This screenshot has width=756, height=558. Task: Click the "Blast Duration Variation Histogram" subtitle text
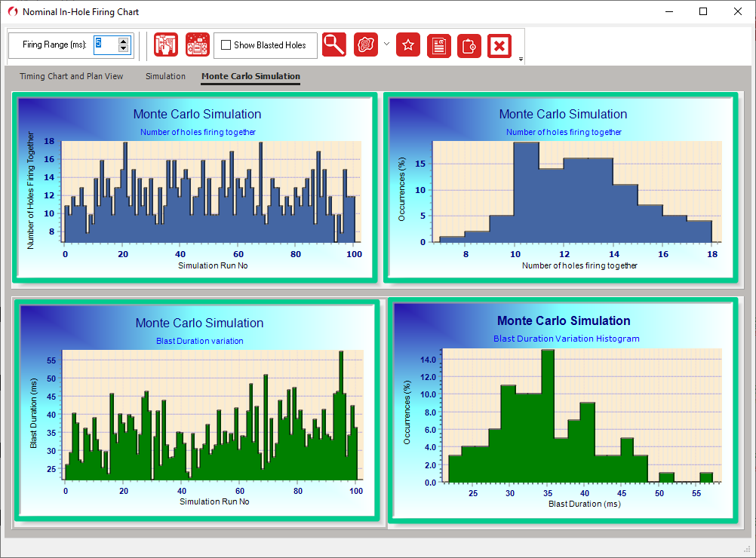(567, 339)
